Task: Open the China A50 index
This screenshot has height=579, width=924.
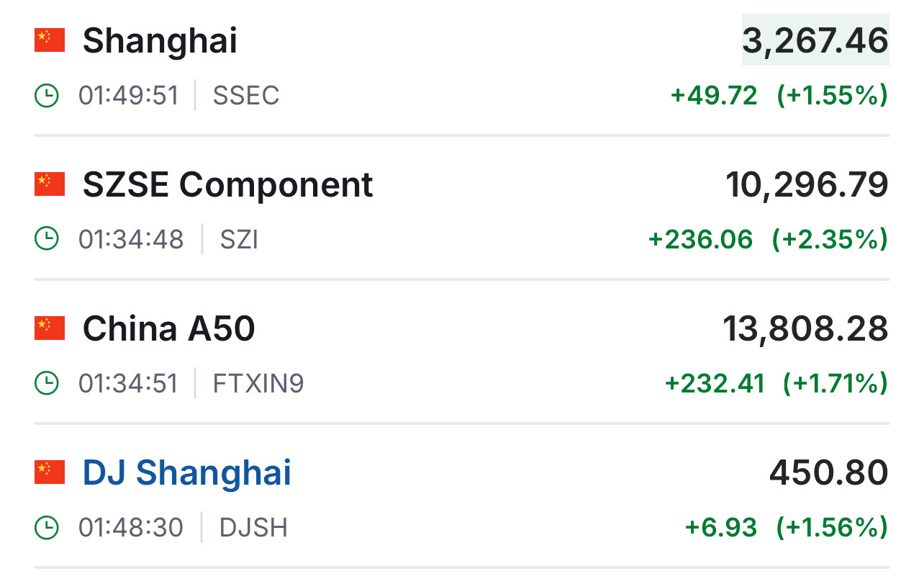Action: (168, 328)
